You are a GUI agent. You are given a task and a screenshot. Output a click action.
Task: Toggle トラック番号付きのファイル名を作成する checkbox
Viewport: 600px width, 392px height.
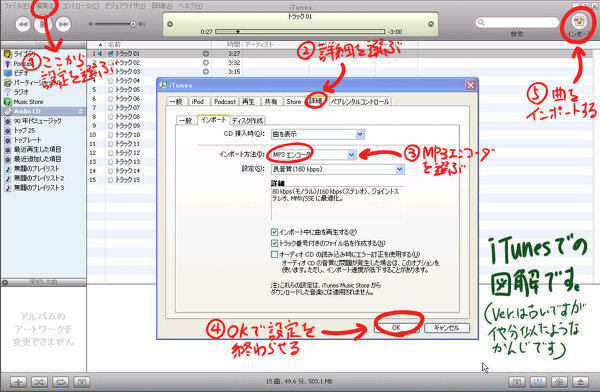pos(274,243)
